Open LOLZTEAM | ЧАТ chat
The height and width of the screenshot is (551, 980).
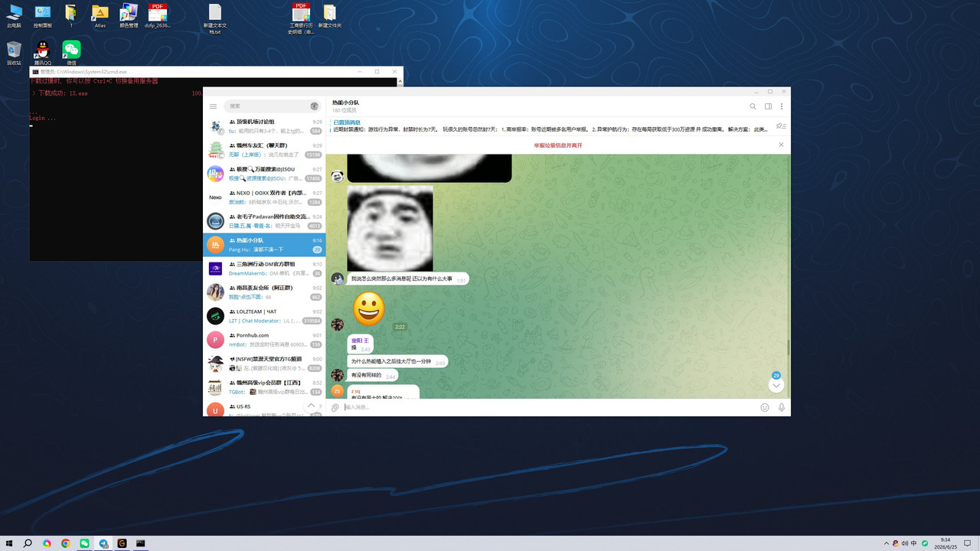pyautogui.click(x=265, y=316)
